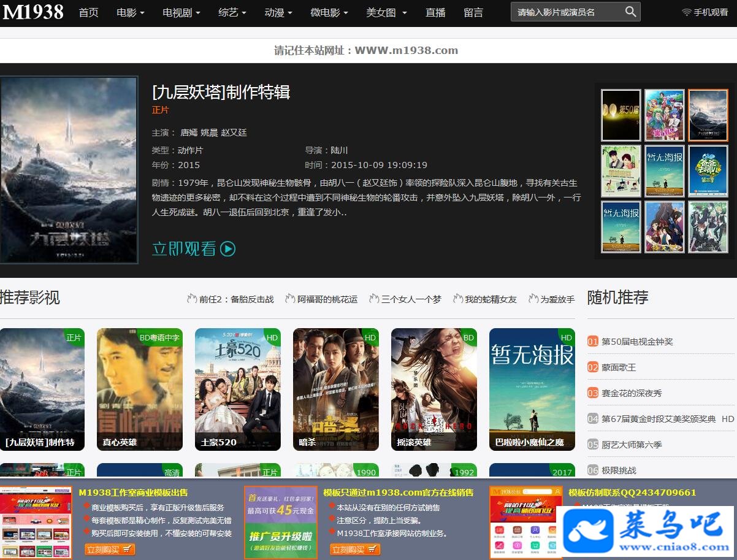
Task: Open the large 九层妖塔 featured poster
Action: click(69, 170)
